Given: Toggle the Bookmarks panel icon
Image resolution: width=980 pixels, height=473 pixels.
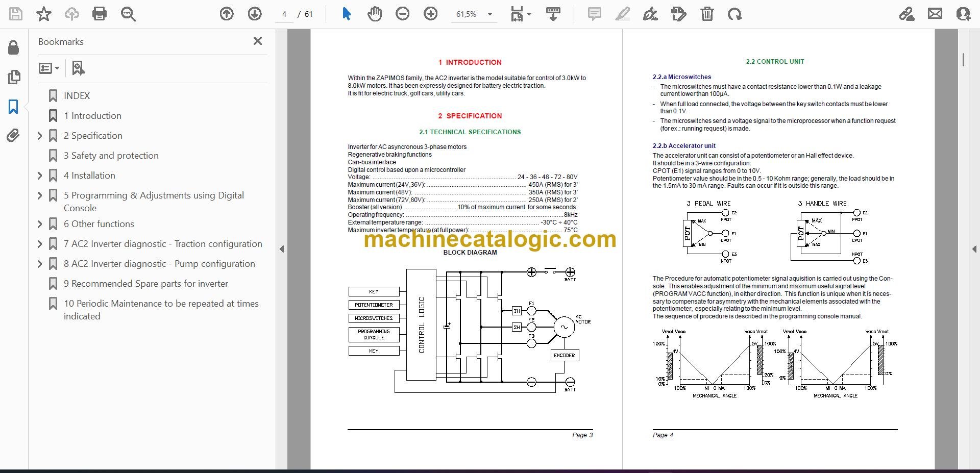Looking at the screenshot, I should (x=13, y=107).
